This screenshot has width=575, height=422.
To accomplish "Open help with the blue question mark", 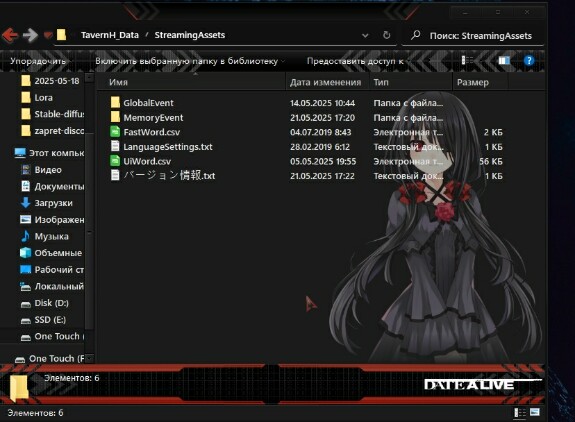I will click(529, 60).
